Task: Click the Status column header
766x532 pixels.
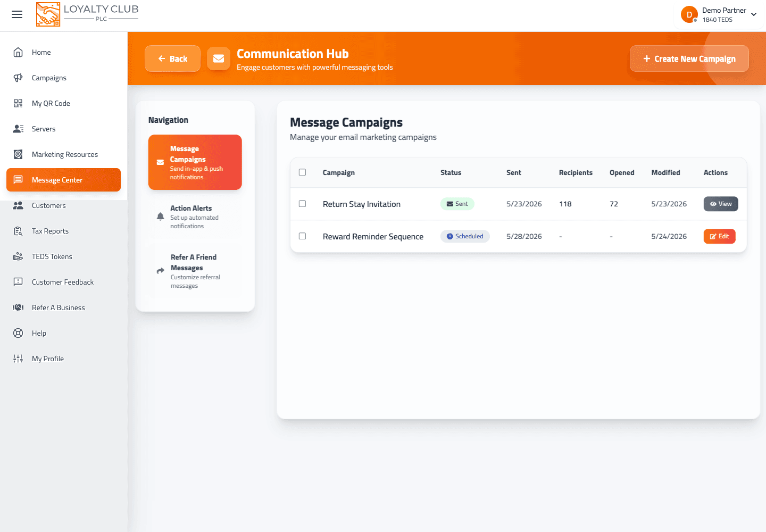Action: coord(451,172)
